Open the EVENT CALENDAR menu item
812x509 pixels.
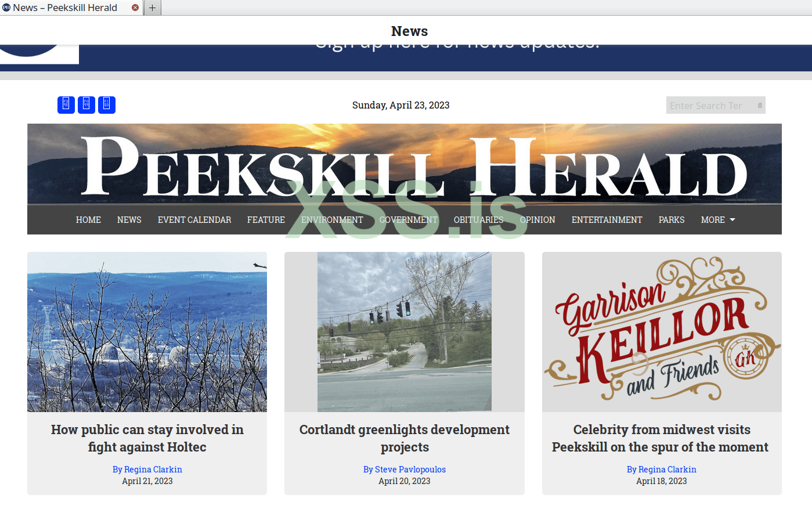point(194,220)
